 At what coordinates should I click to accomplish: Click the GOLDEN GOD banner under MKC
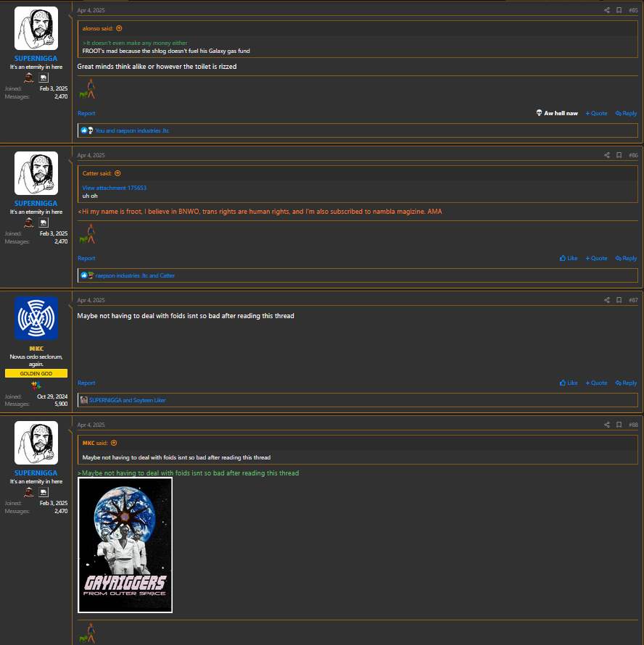[36, 373]
